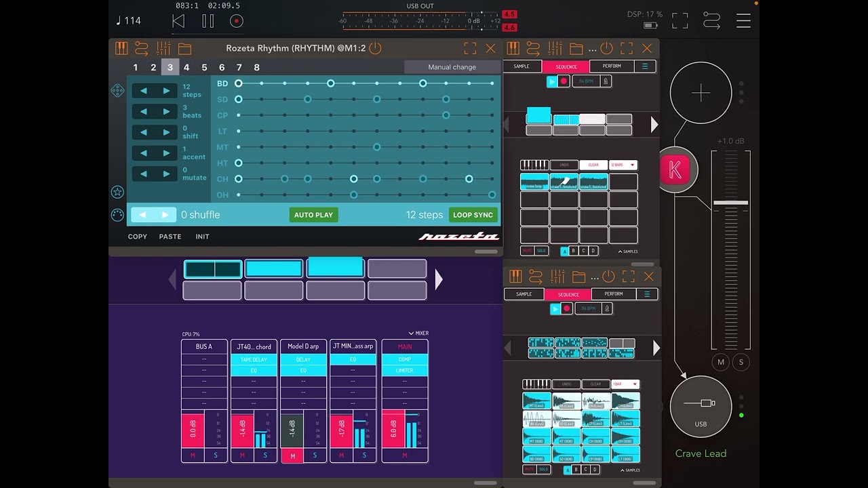Click the USB output node
Image resolution: width=868 pixels, height=488 pixels.
[x=701, y=407]
